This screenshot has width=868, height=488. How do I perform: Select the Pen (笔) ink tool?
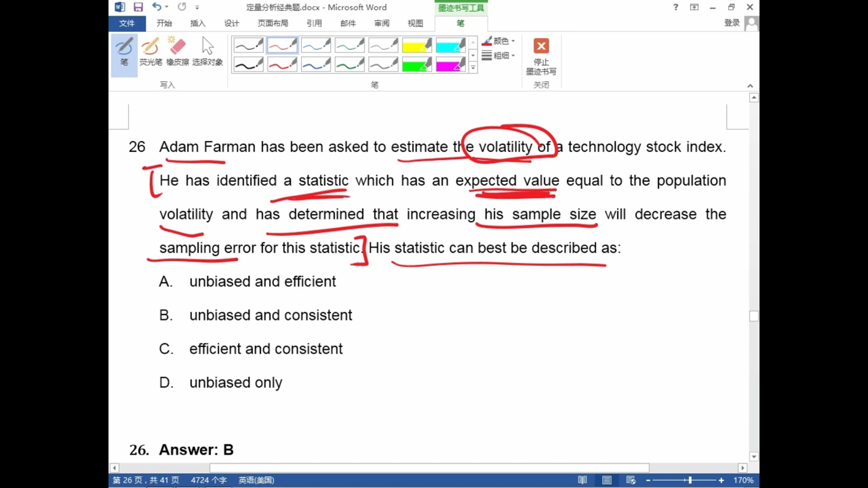[x=124, y=53]
